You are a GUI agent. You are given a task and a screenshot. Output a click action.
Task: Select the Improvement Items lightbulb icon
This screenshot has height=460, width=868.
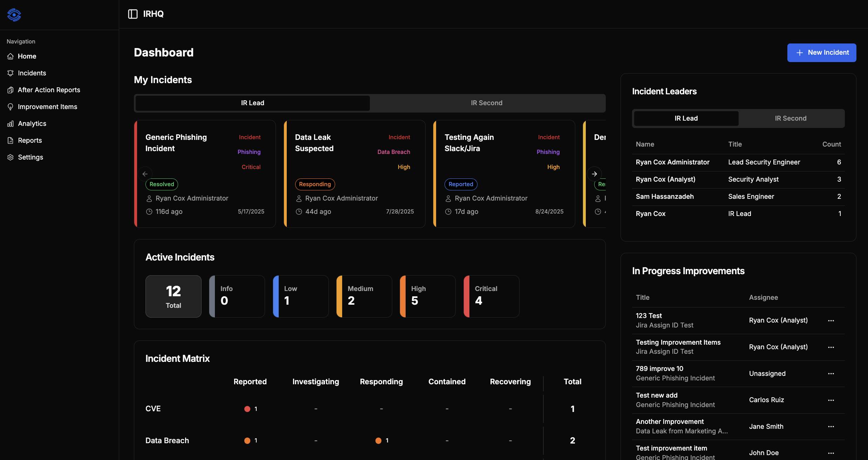(10, 107)
